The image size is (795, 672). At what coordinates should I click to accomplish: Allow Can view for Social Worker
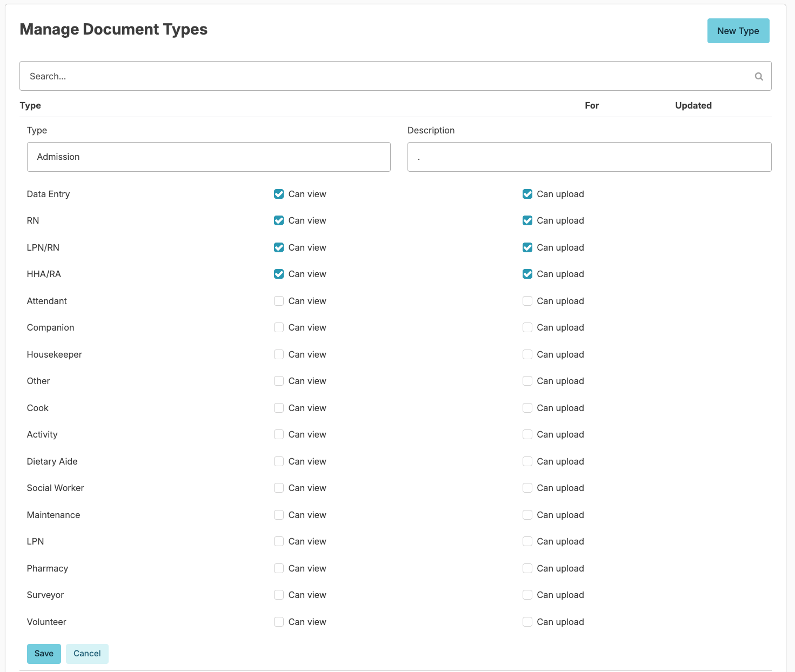click(279, 488)
